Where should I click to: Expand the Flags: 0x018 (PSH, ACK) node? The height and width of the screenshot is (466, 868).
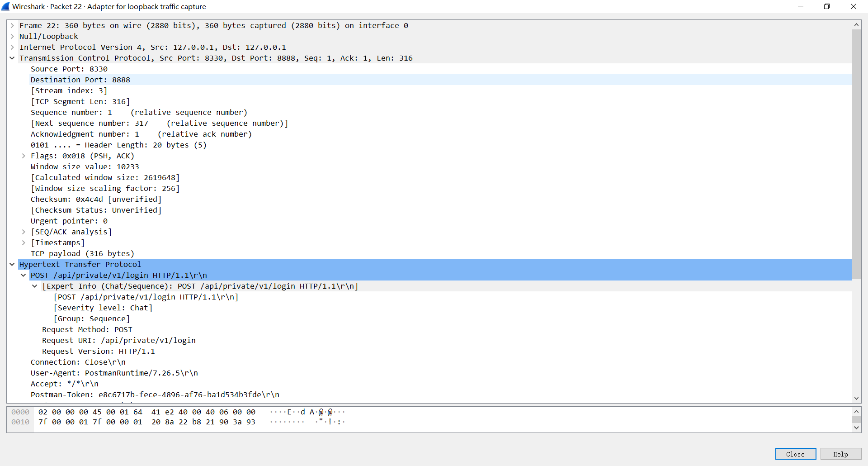pos(24,156)
